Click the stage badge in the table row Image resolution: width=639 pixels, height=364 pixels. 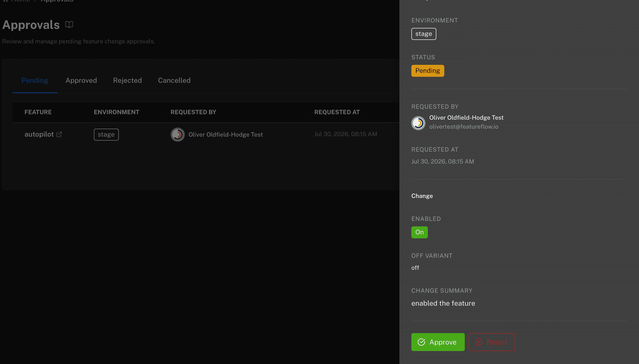point(106,134)
